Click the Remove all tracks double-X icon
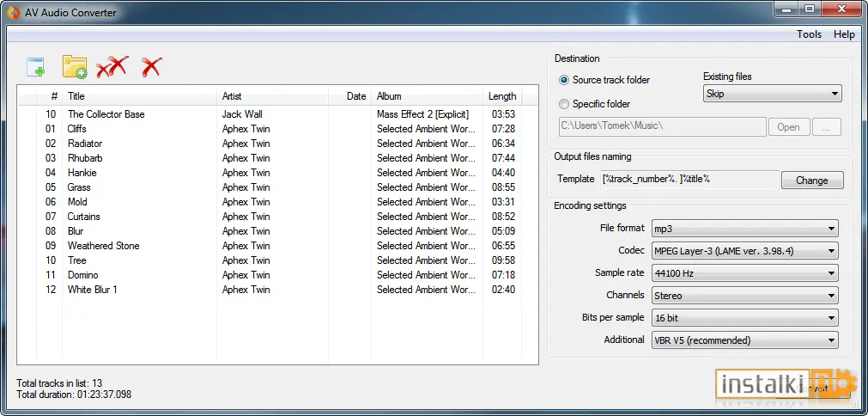Image resolution: width=868 pixels, height=416 pixels. (x=112, y=66)
